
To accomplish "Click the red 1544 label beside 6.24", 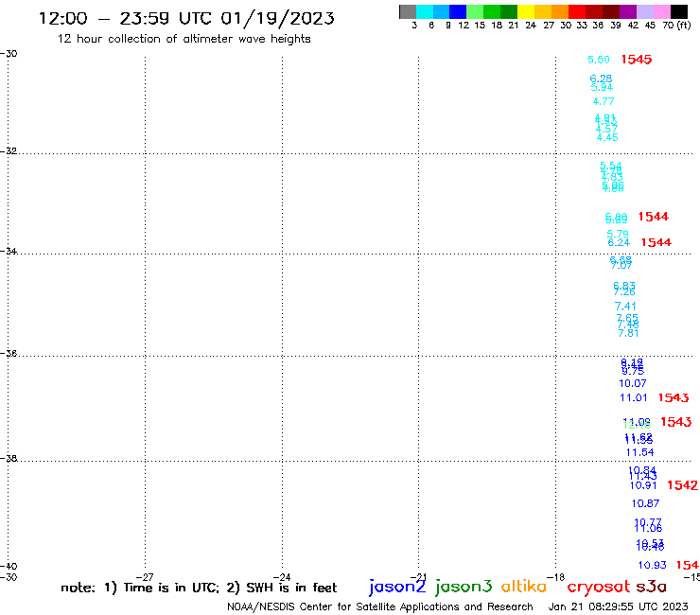I will [656, 242].
